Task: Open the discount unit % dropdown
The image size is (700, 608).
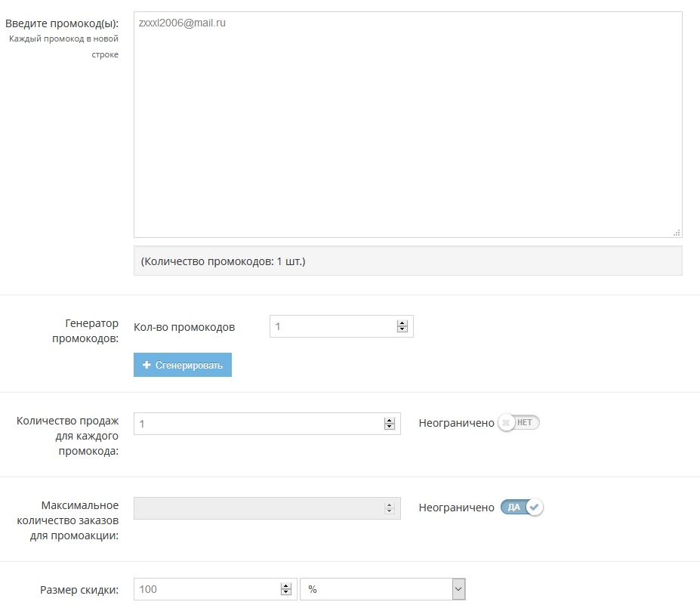Action: [383, 589]
